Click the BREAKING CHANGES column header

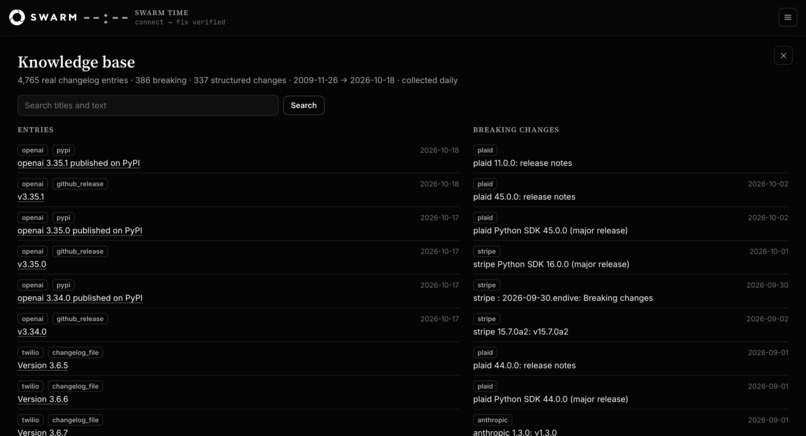[x=516, y=130]
